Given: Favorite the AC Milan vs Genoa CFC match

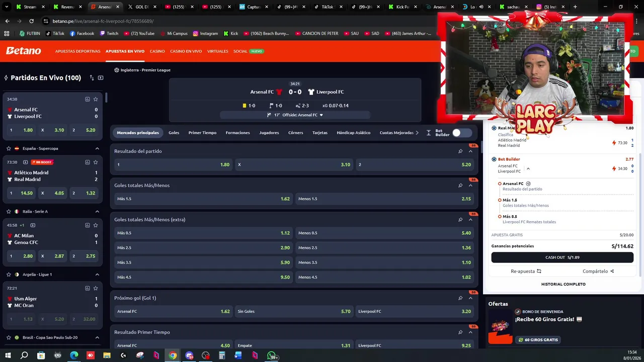Looking at the screenshot, I should tap(96, 225).
